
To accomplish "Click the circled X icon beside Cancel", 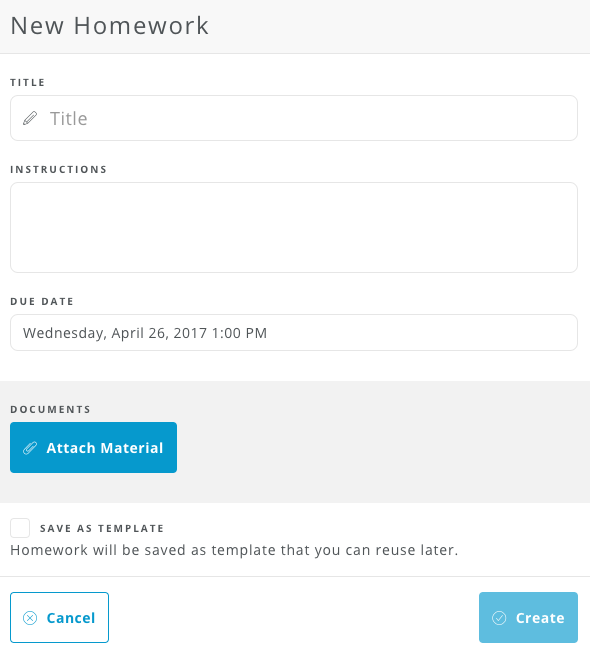I will pos(30,618).
